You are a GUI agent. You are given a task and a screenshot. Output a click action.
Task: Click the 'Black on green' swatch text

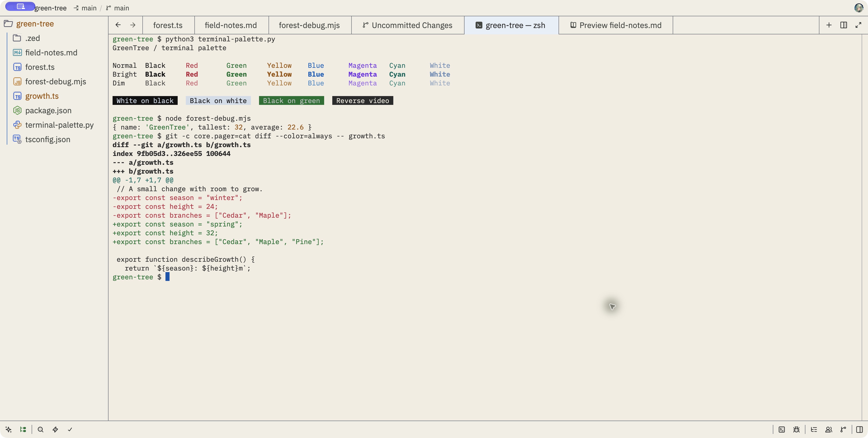[291, 100]
